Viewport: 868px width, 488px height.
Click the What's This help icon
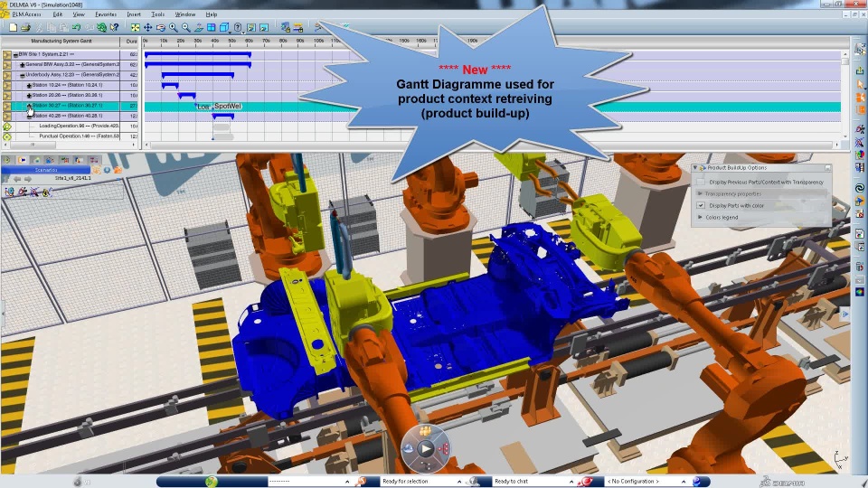(x=115, y=27)
